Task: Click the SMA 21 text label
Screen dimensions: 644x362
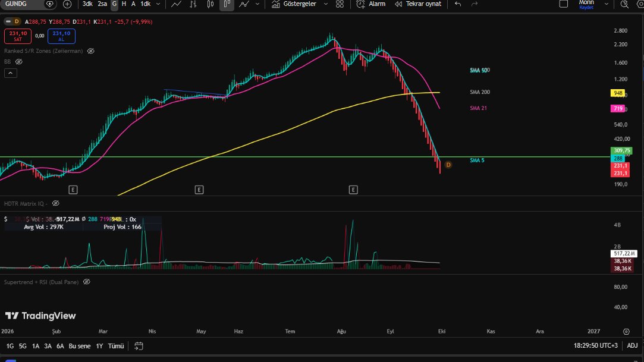Action: [x=478, y=108]
